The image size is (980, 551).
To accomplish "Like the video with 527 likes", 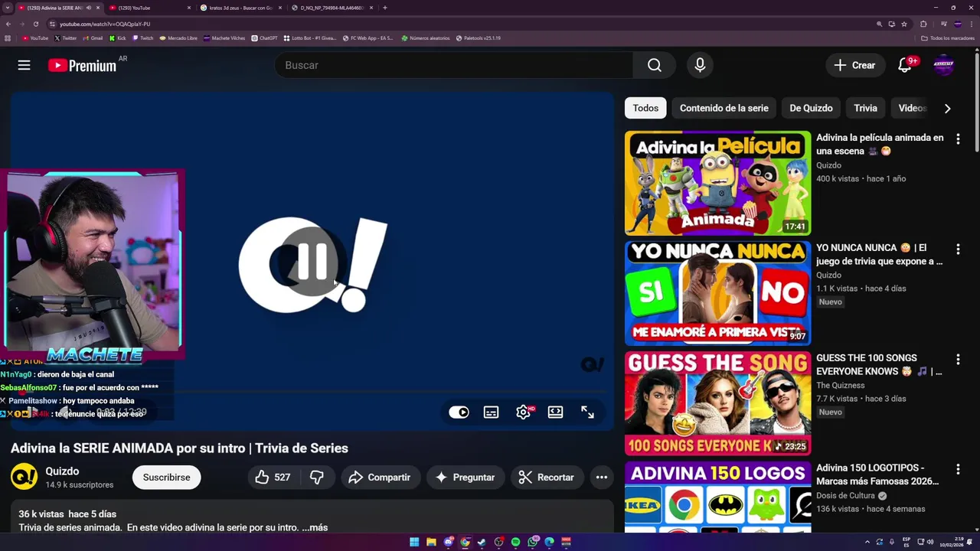I will point(273,477).
